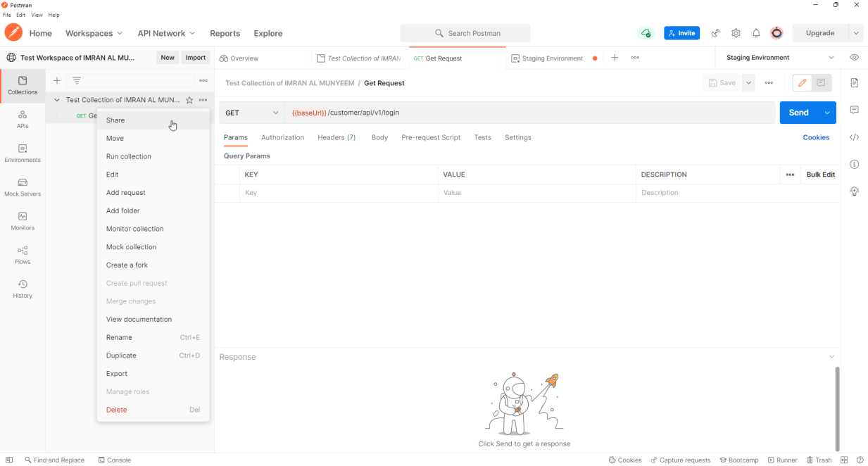Open the File menu

pyautogui.click(x=6, y=15)
